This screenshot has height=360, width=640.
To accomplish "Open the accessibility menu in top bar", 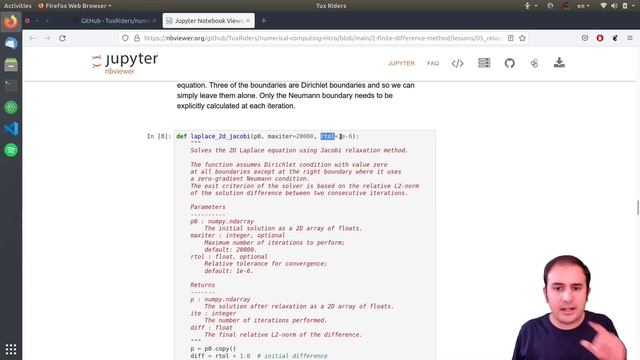I will point(530,6).
